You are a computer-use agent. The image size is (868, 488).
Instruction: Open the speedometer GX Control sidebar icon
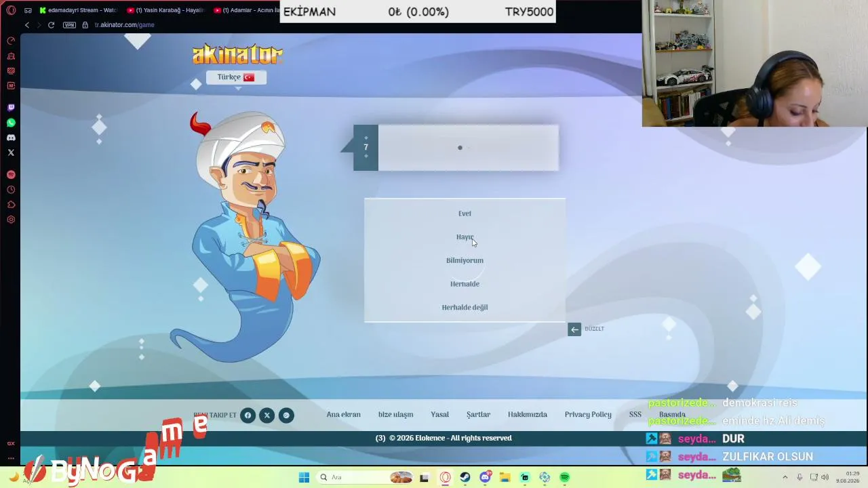(11, 41)
